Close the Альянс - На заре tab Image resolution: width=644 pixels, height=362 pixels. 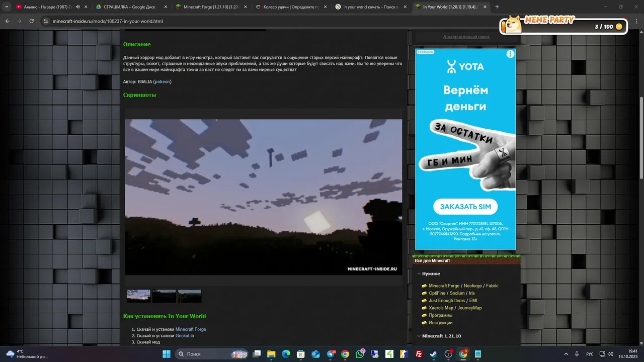[x=87, y=7]
